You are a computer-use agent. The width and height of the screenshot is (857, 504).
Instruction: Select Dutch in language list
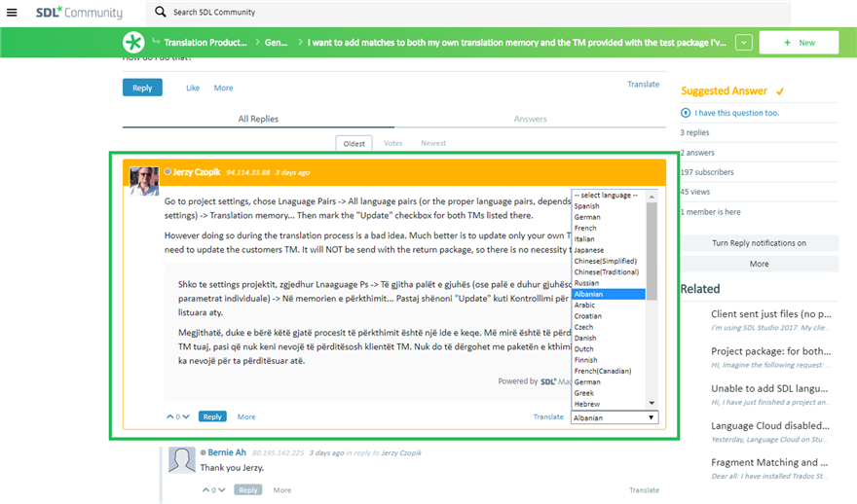click(x=583, y=349)
